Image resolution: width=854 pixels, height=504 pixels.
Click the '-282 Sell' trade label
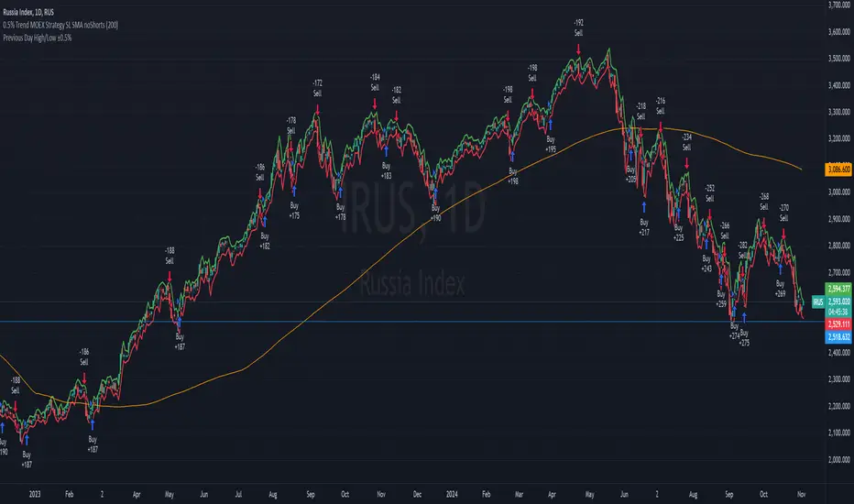pos(742,250)
